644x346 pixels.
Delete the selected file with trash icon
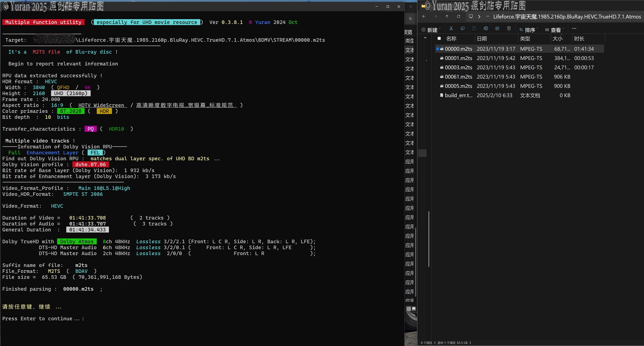click(x=509, y=29)
